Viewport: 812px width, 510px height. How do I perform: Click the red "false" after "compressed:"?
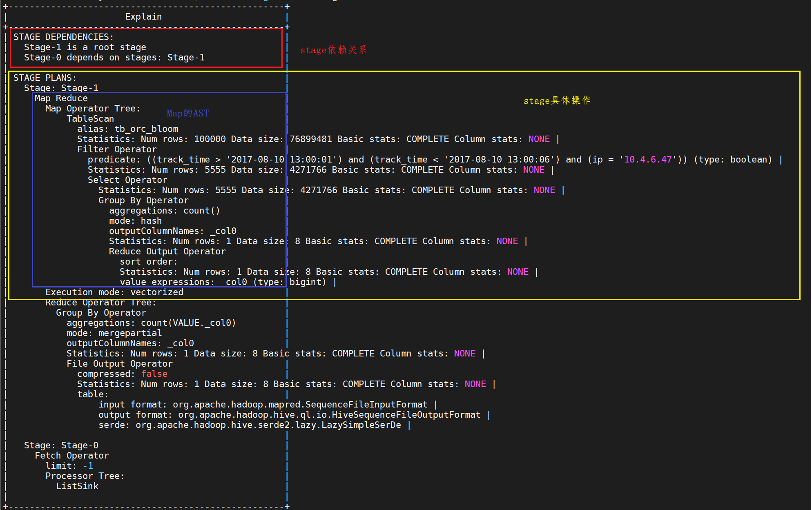click(x=154, y=374)
